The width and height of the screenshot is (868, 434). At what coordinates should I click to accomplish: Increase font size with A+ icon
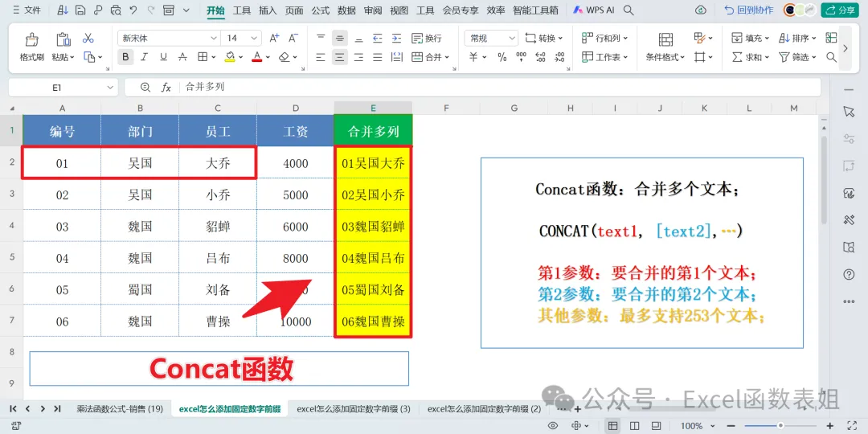(x=274, y=39)
